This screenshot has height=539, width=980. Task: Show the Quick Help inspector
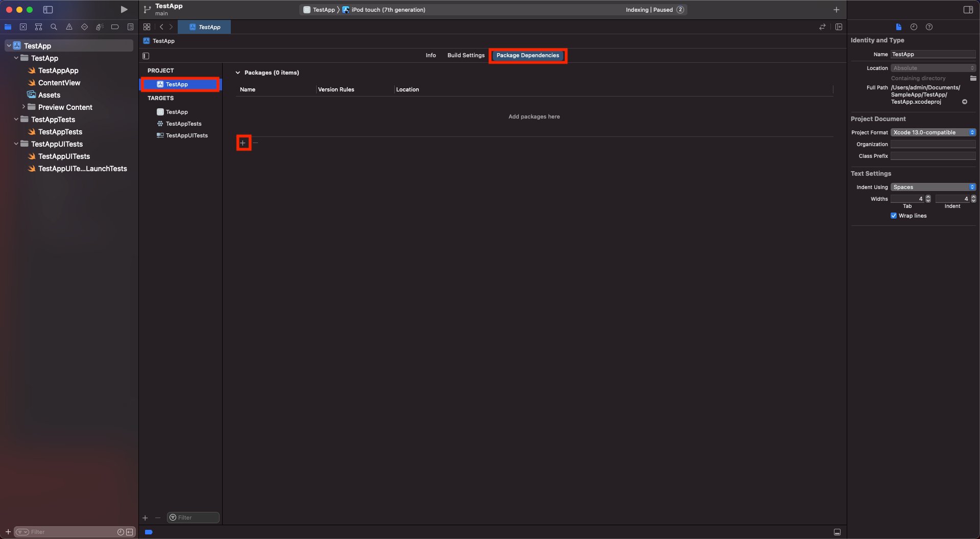point(929,27)
